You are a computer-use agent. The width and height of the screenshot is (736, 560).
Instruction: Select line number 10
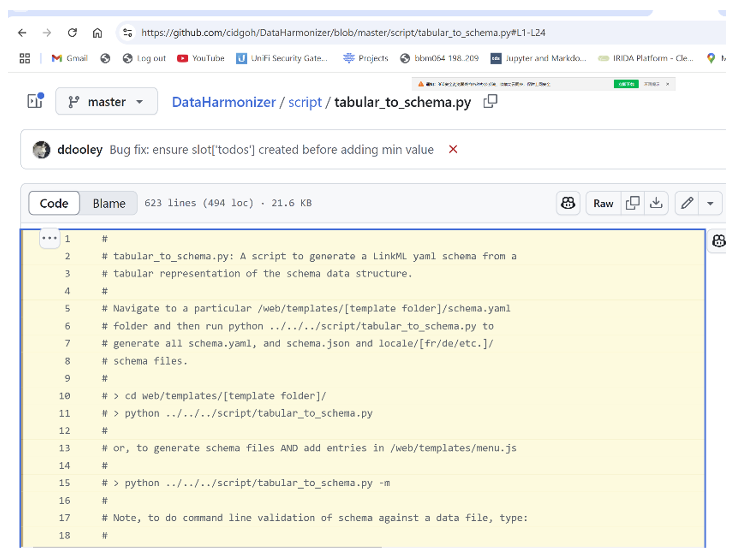[x=64, y=396]
